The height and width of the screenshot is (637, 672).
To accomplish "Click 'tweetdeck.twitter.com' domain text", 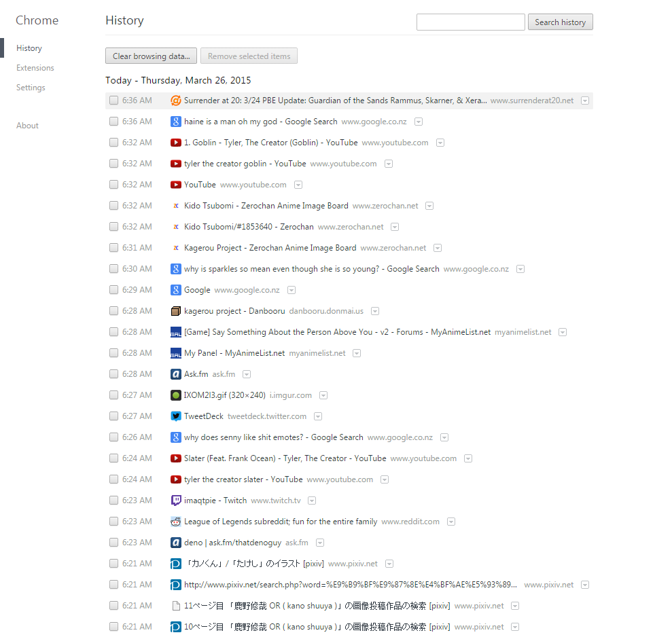I will click(x=267, y=416).
